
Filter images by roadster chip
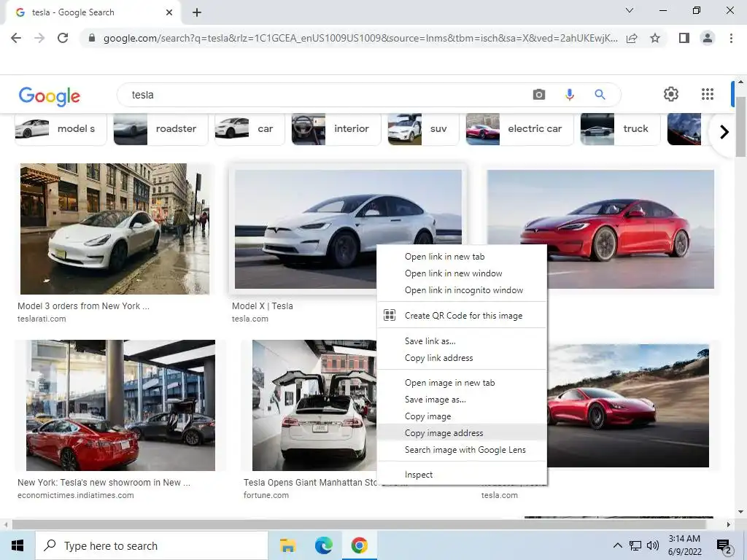tap(160, 128)
